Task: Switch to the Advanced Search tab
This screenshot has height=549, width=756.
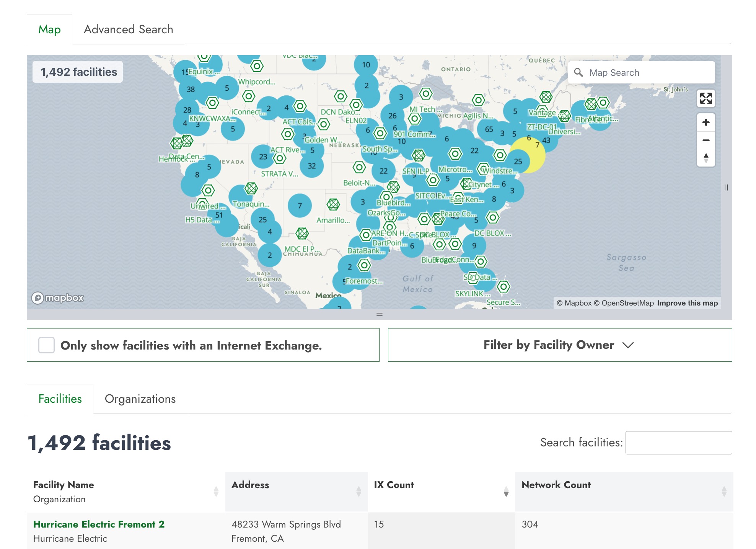Action: coord(128,29)
